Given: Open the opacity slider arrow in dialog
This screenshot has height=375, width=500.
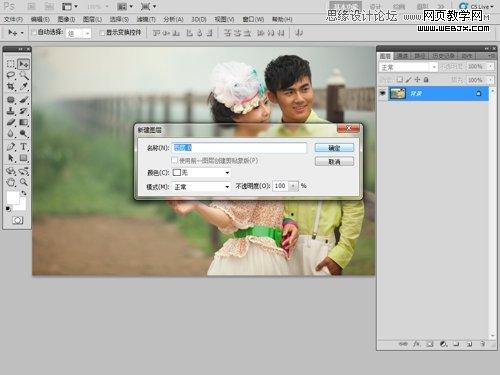Looking at the screenshot, I should [293, 186].
